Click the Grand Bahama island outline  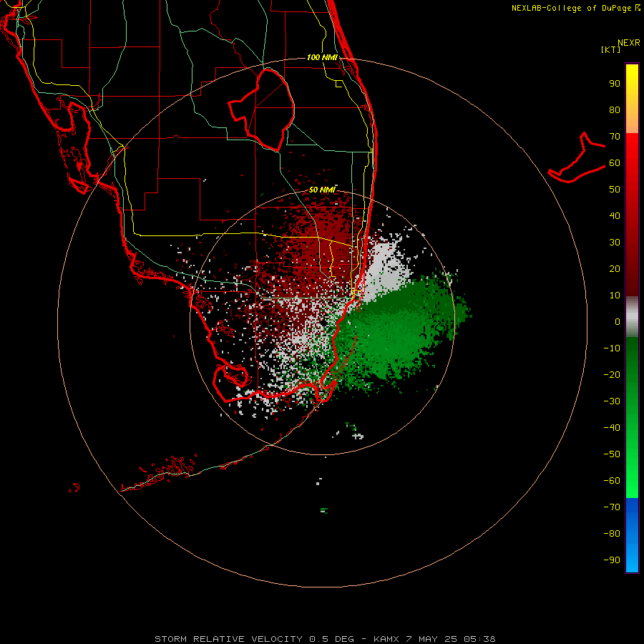pos(577,158)
